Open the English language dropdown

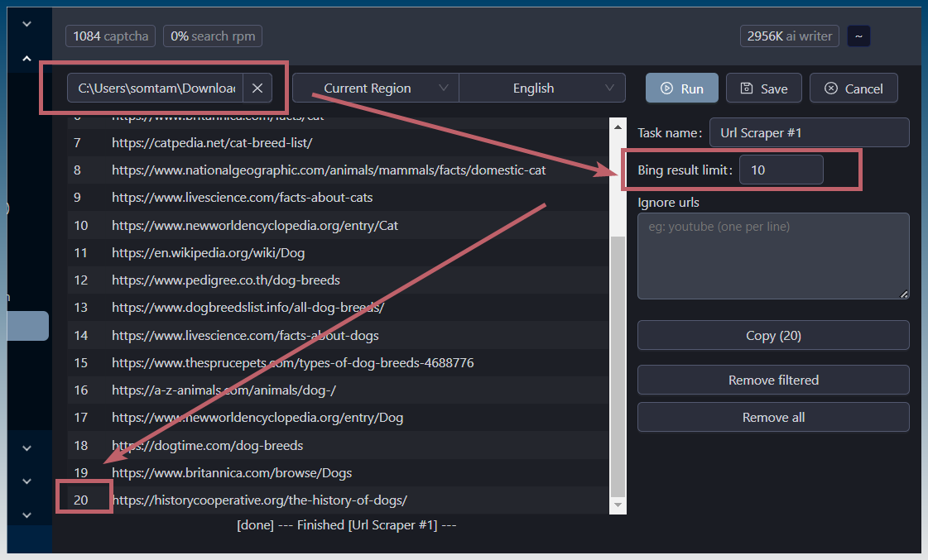(x=541, y=89)
